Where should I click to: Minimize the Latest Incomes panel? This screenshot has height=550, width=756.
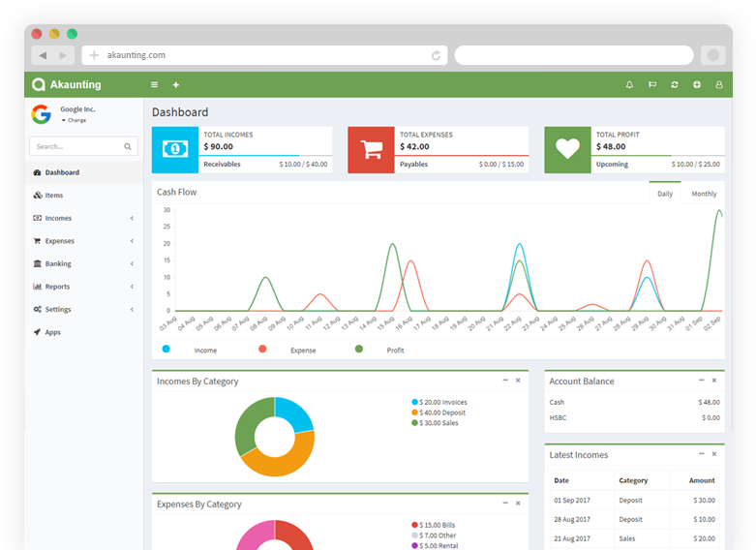click(702, 453)
